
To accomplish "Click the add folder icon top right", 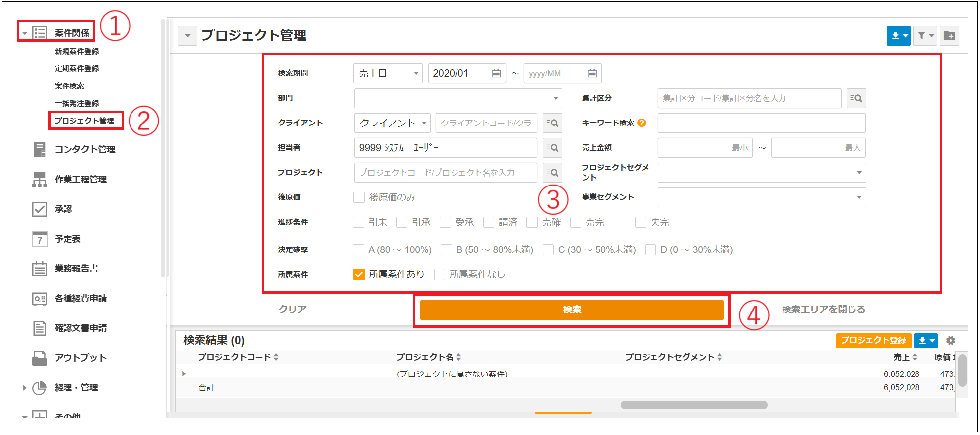I will pos(949,36).
